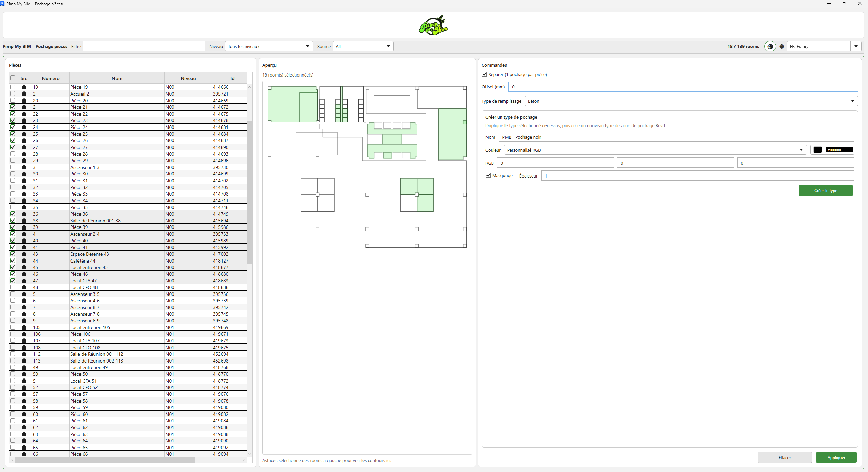Click the Pimp My BIM logo
This screenshot has width=868, height=472.
[x=433, y=25]
